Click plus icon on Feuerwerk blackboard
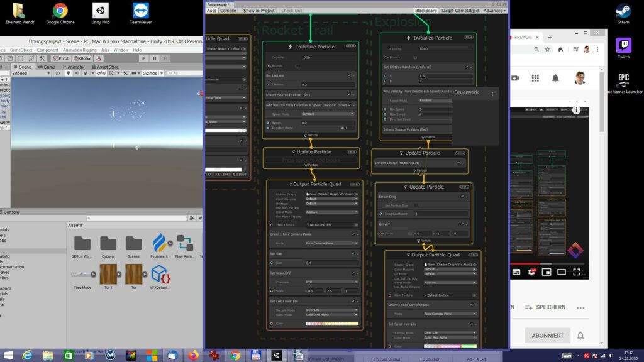 point(492,94)
